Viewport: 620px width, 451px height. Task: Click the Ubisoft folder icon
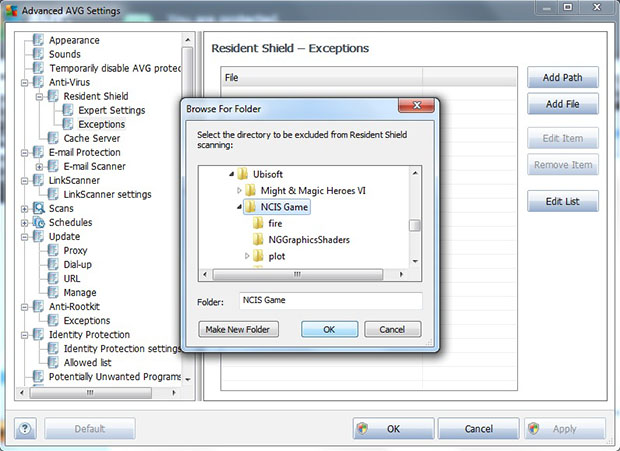click(242, 174)
